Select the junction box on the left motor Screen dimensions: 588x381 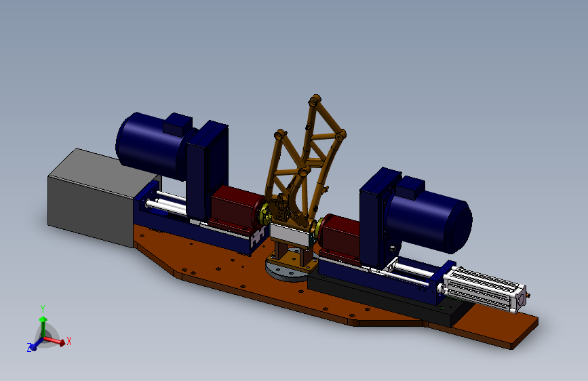(x=178, y=124)
